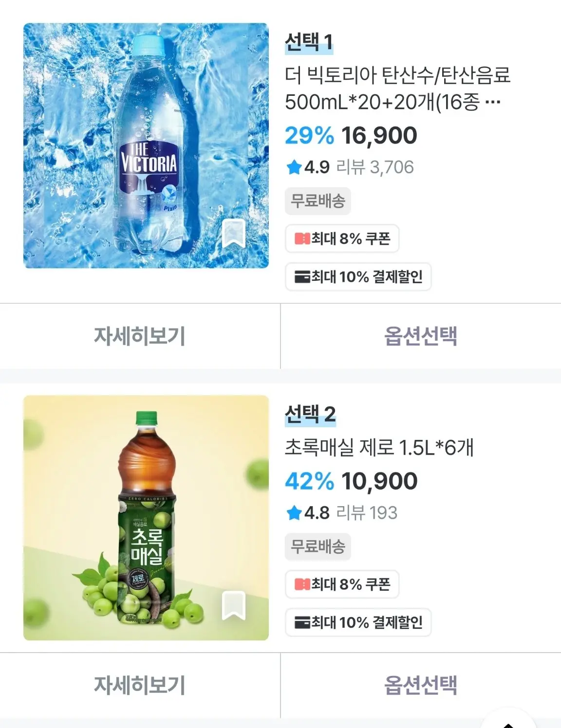Tap card icon on 선택 1's 10% 결제할인
The image size is (561, 728).
[x=302, y=277]
